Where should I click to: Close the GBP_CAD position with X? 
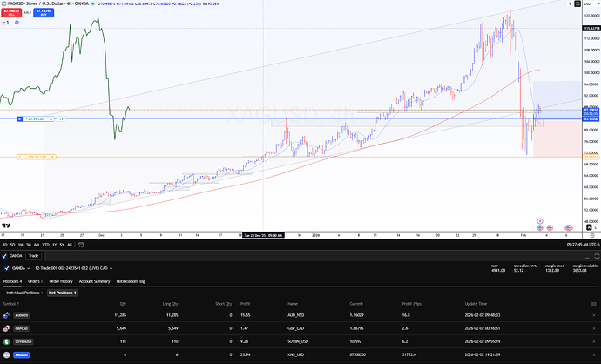(594, 328)
